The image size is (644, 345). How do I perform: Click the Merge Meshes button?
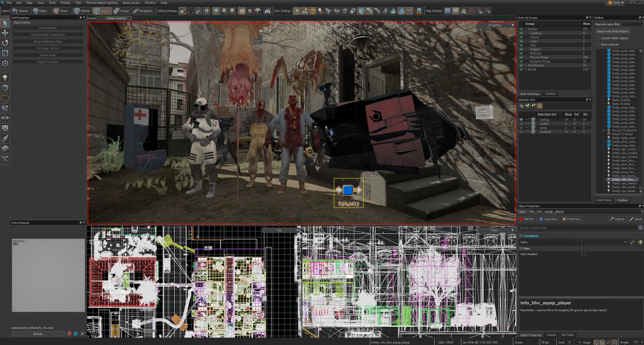pos(48,28)
